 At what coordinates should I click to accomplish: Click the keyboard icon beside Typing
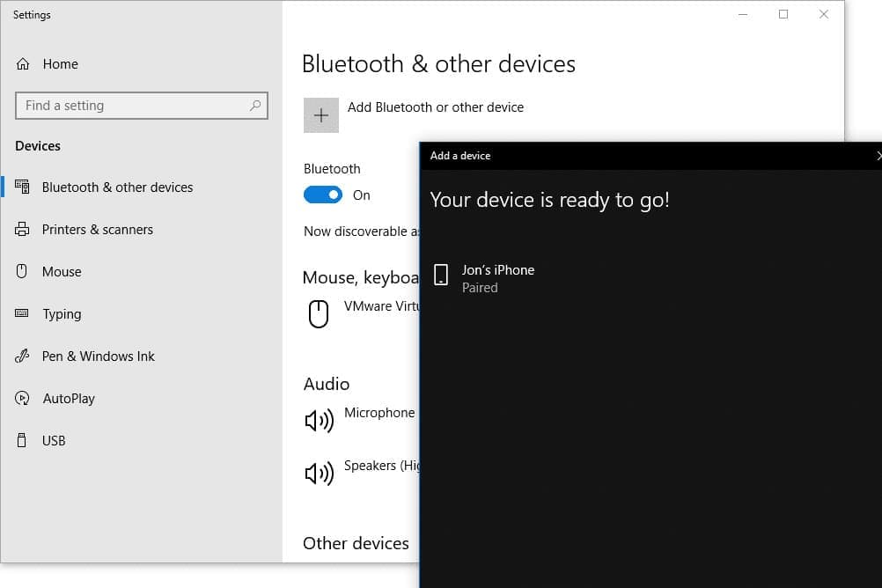click(x=22, y=312)
